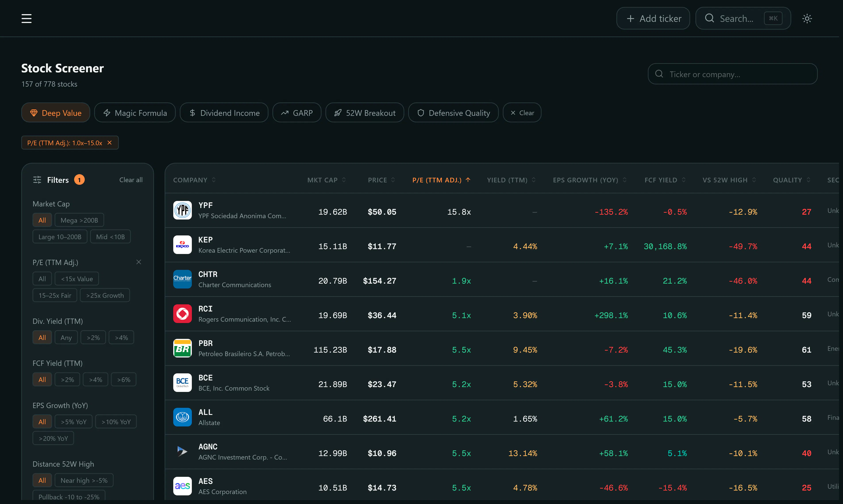This screenshot has width=843, height=504.
Task: Clear the selected preset
Action: (x=522, y=113)
